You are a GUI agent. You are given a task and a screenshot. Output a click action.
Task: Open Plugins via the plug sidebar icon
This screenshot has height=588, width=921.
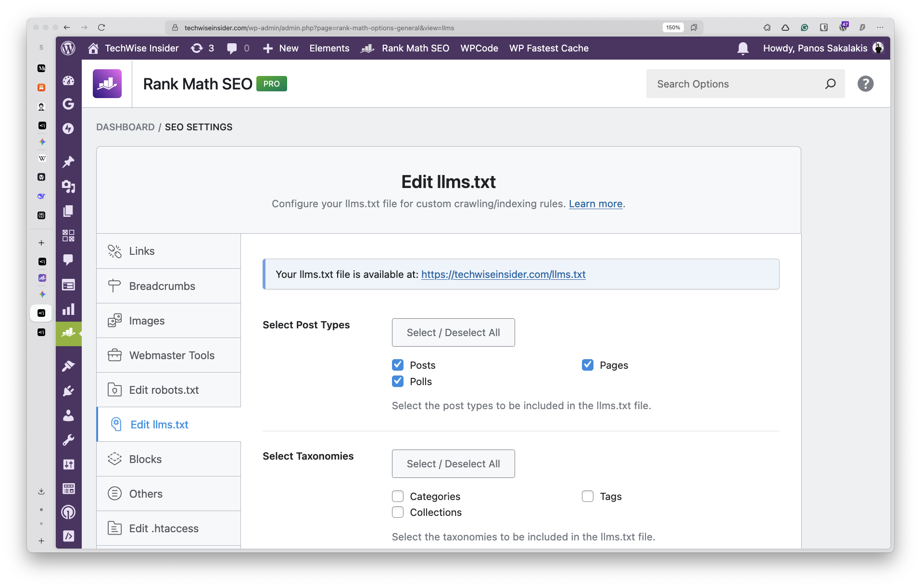click(68, 391)
